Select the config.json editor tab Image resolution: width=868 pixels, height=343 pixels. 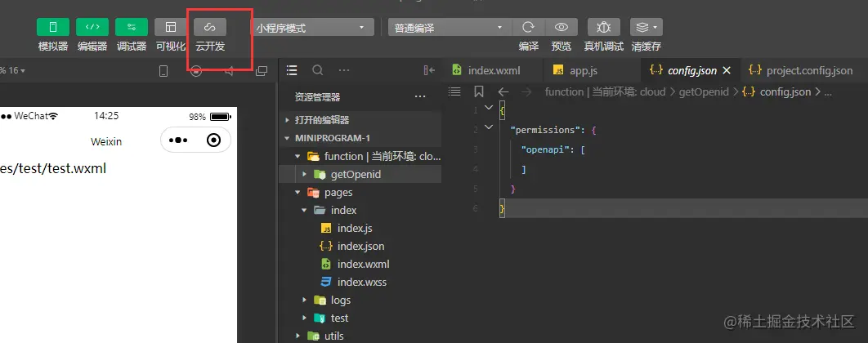pos(691,70)
